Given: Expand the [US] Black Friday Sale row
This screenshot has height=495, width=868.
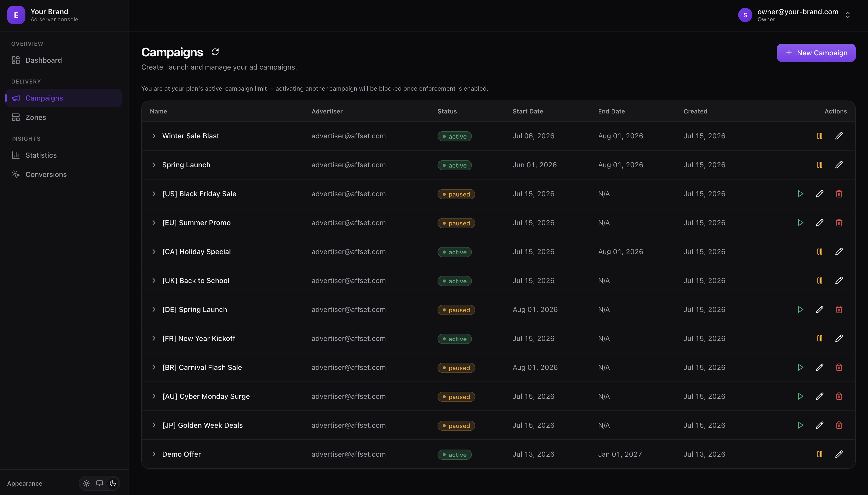Looking at the screenshot, I should point(154,194).
